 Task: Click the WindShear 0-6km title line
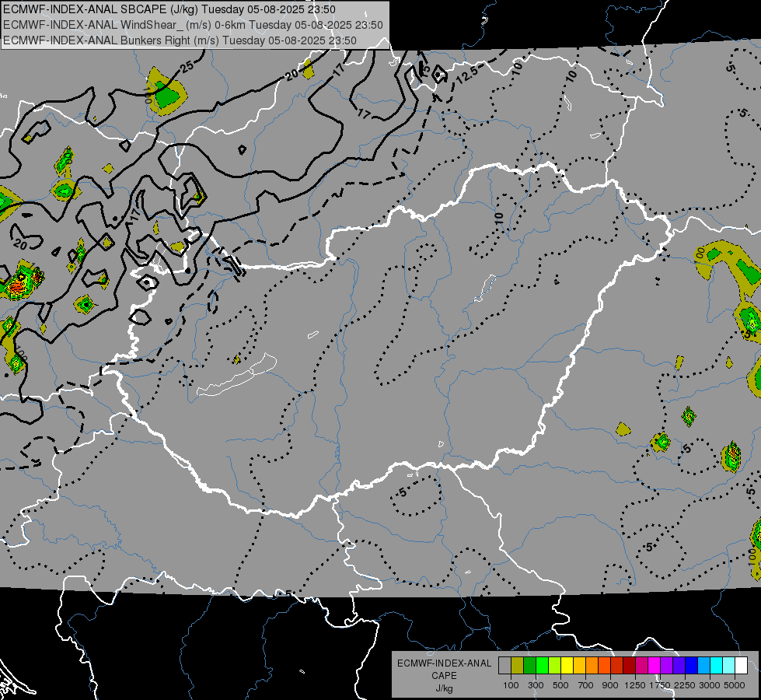click(193, 25)
